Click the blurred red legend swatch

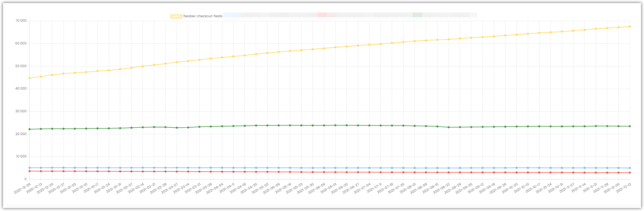322,15
